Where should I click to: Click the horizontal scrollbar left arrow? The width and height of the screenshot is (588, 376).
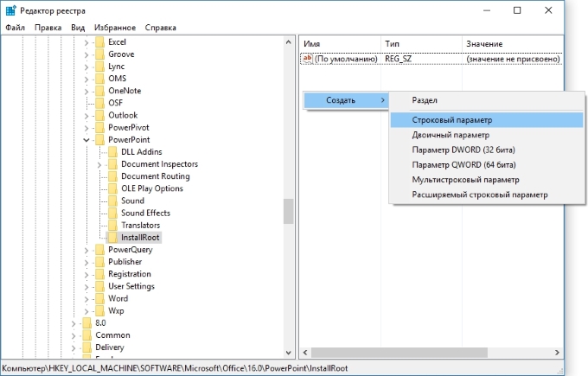click(305, 353)
